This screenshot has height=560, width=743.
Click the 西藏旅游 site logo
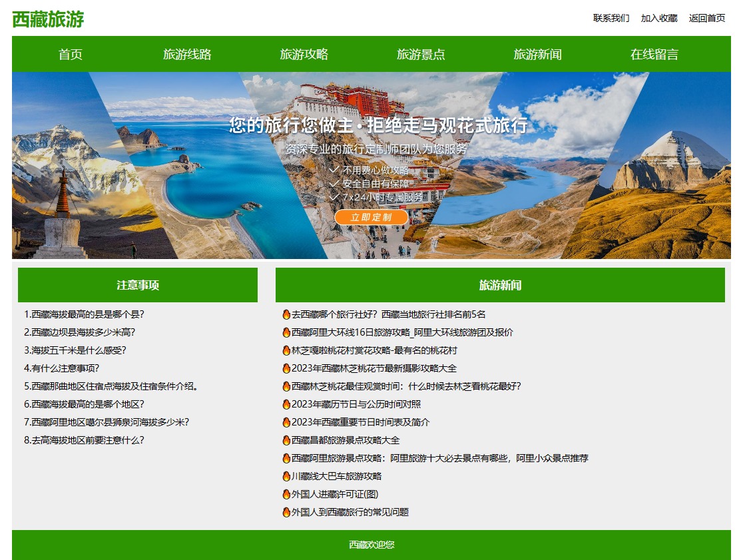click(x=48, y=19)
